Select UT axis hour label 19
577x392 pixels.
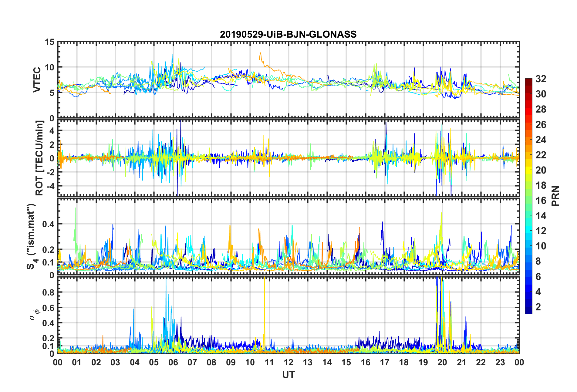(423, 362)
